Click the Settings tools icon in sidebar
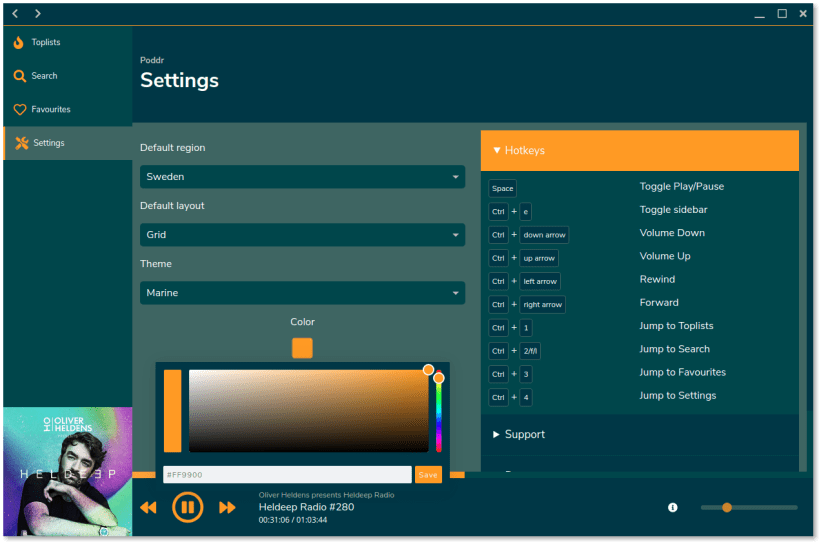This screenshot has height=542, width=819. [21, 143]
